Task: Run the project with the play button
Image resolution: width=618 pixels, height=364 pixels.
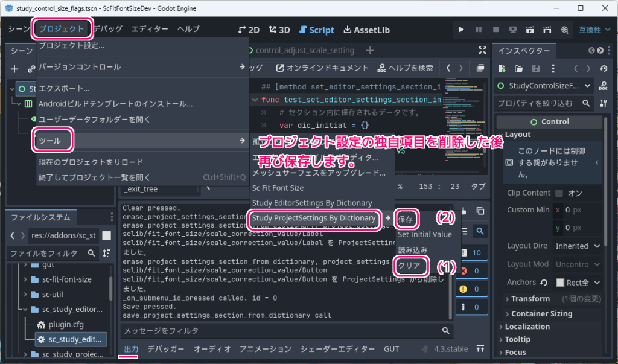Action: pos(461,29)
